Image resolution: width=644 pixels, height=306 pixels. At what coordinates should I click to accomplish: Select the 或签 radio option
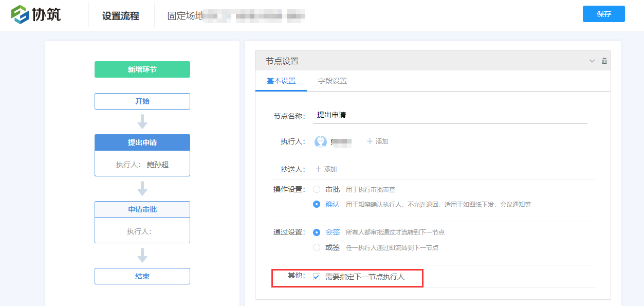click(x=316, y=247)
